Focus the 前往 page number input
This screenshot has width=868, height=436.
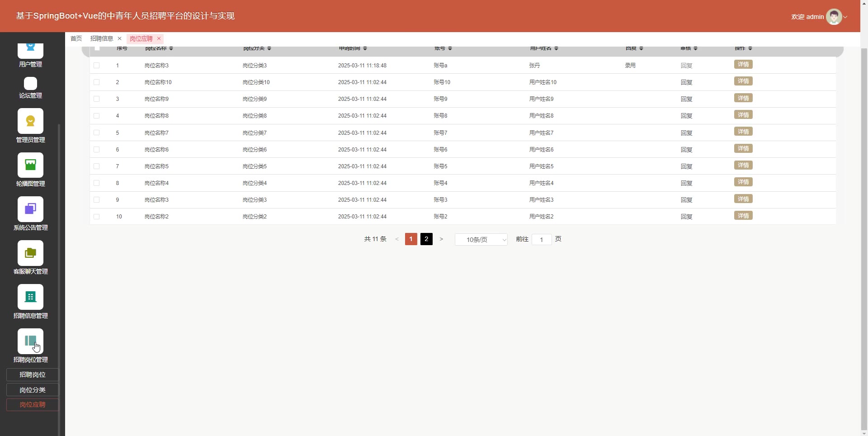pyautogui.click(x=542, y=239)
